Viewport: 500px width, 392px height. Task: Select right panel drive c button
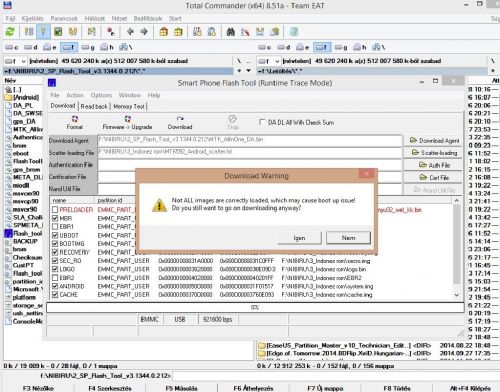pyautogui.click(x=265, y=47)
